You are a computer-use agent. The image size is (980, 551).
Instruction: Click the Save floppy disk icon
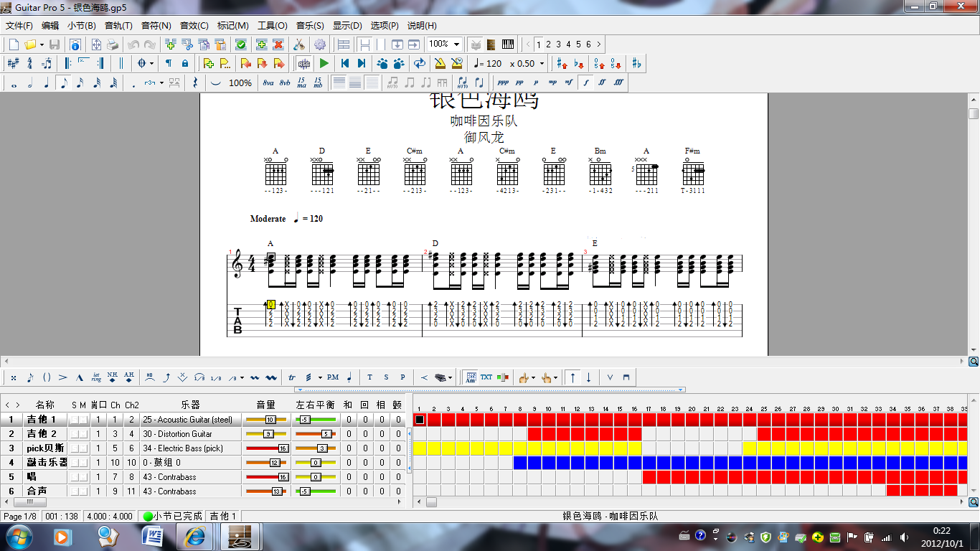(x=55, y=44)
